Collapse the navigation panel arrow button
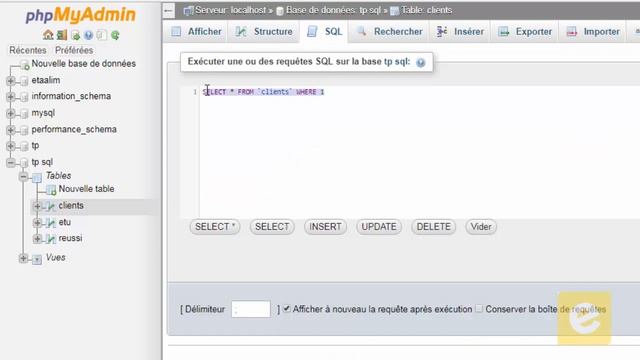 (169, 11)
